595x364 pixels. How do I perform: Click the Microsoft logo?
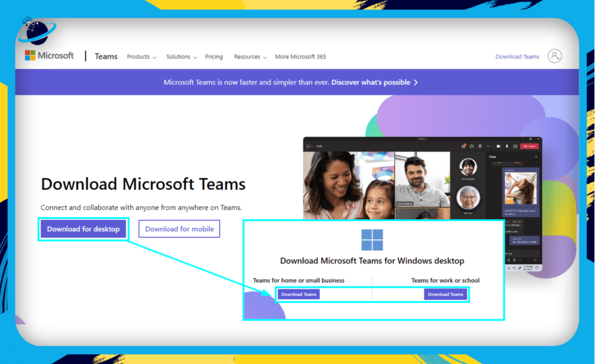pos(49,56)
